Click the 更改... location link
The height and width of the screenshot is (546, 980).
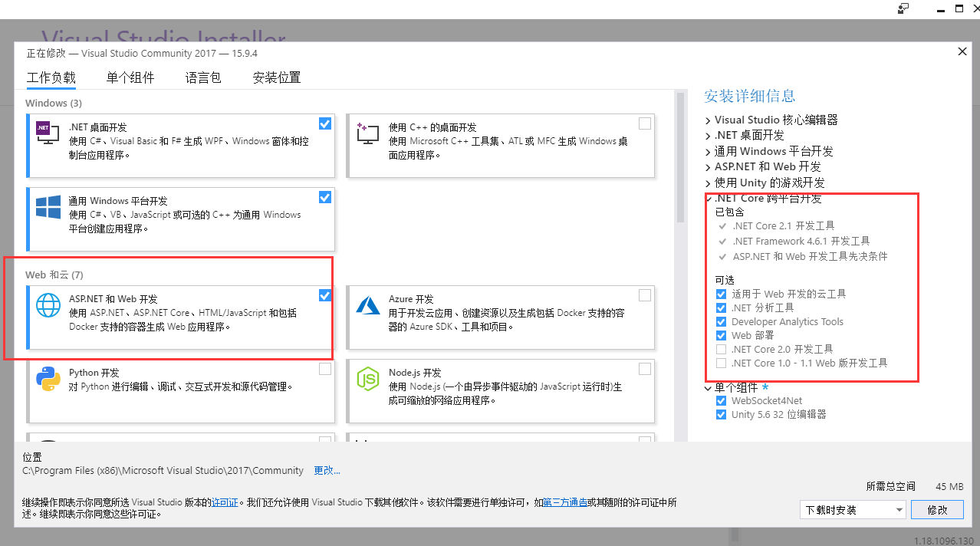(327, 470)
